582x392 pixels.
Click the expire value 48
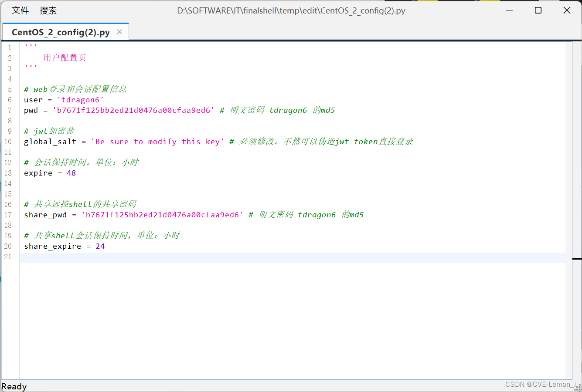(x=71, y=173)
